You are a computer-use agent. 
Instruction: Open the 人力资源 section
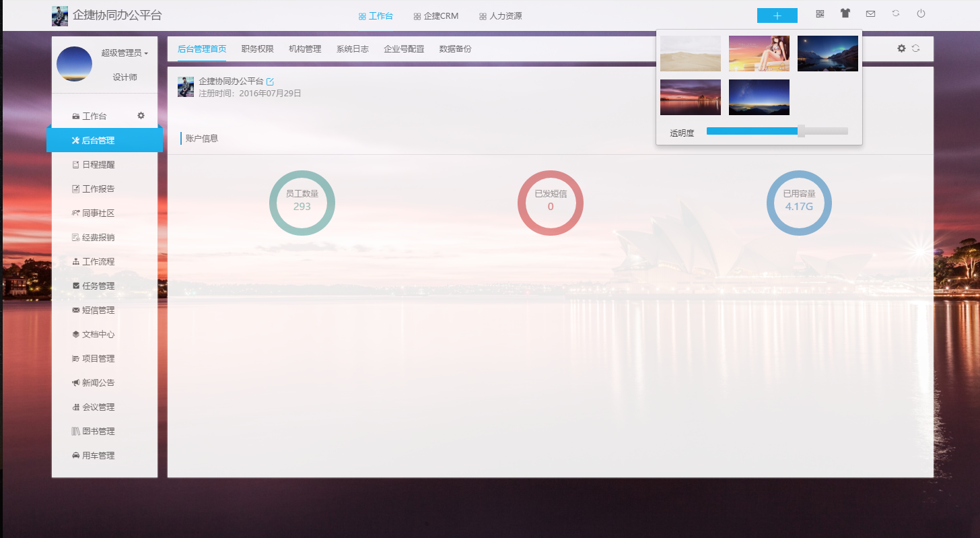(x=501, y=15)
